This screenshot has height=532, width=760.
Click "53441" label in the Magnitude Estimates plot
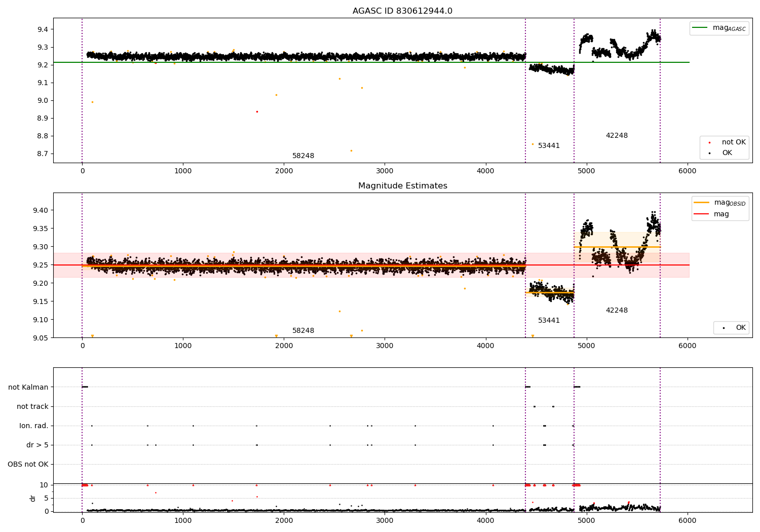pos(549,321)
